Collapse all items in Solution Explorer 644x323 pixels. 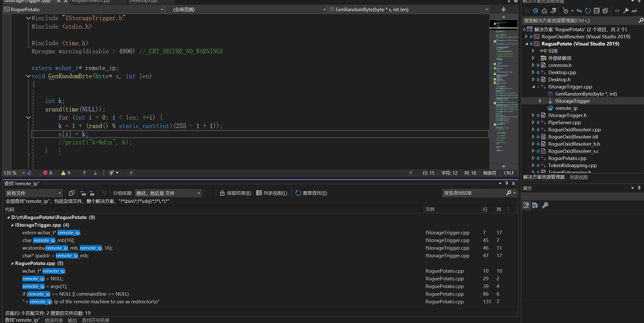(597, 11)
